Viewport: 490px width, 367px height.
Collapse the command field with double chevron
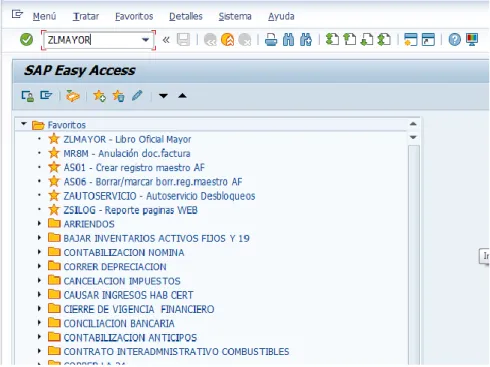[x=166, y=40]
